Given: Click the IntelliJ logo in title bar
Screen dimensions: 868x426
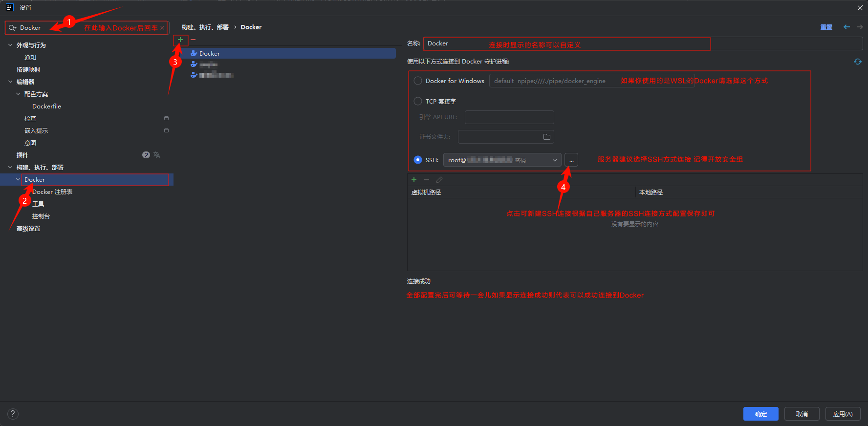Looking at the screenshot, I should 9,7.
